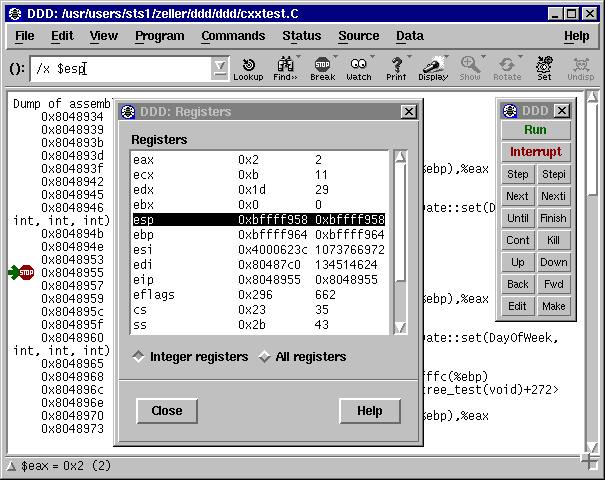
Task: Click bug icon in Registers dialog title
Action: (128, 112)
